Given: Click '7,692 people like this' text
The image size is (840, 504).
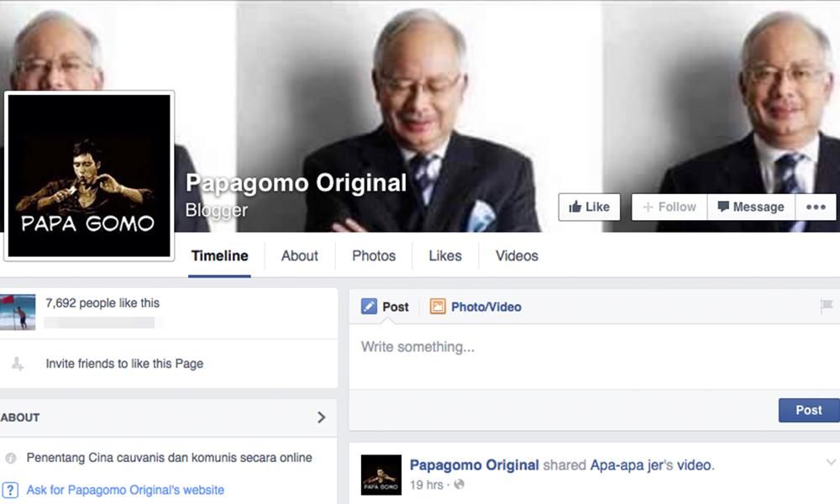Looking at the screenshot, I should (102, 303).
